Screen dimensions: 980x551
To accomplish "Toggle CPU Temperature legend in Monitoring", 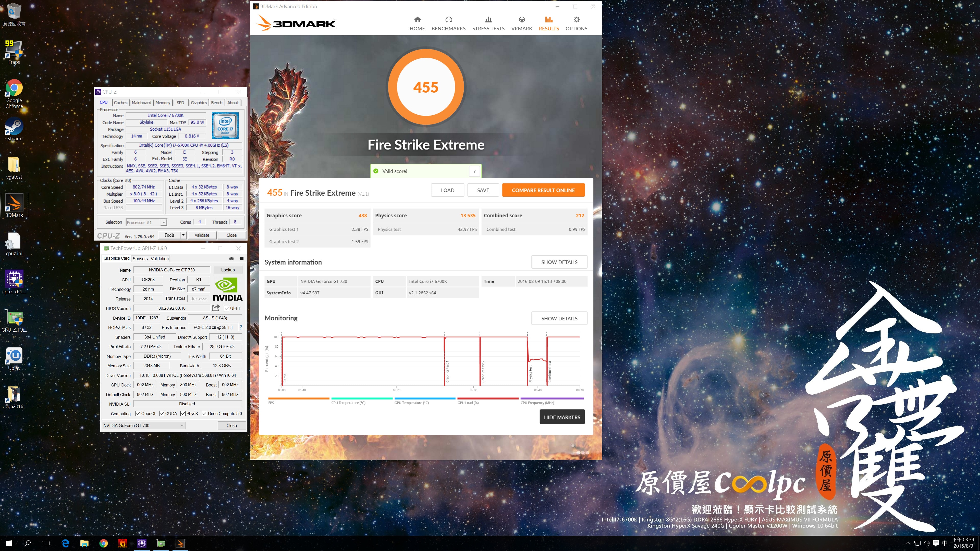I will (362, 400).
